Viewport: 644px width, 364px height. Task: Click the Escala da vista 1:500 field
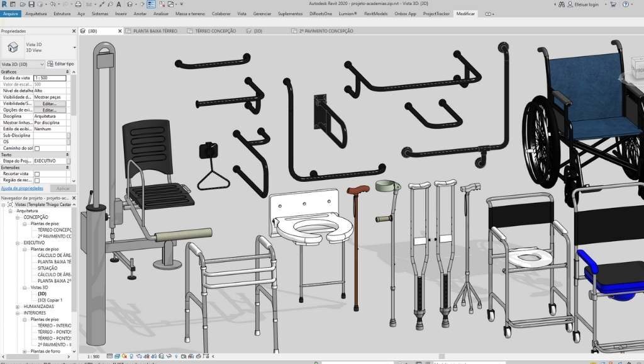pos(50,78)
